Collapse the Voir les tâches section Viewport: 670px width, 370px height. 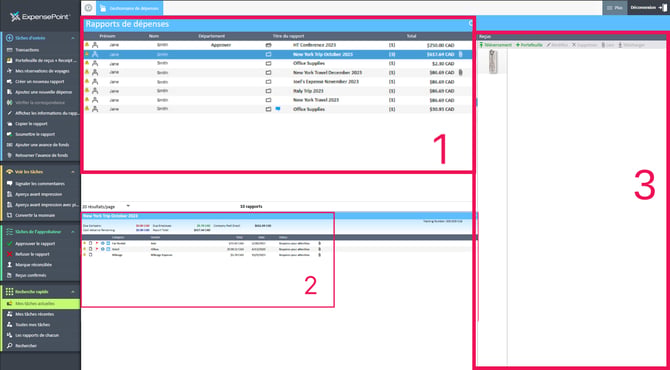click(x=73, y=172)
